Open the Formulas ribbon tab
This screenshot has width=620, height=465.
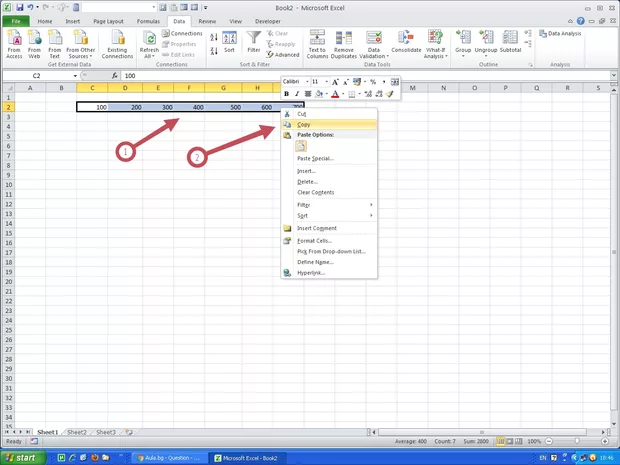click(x=147, y=20)
